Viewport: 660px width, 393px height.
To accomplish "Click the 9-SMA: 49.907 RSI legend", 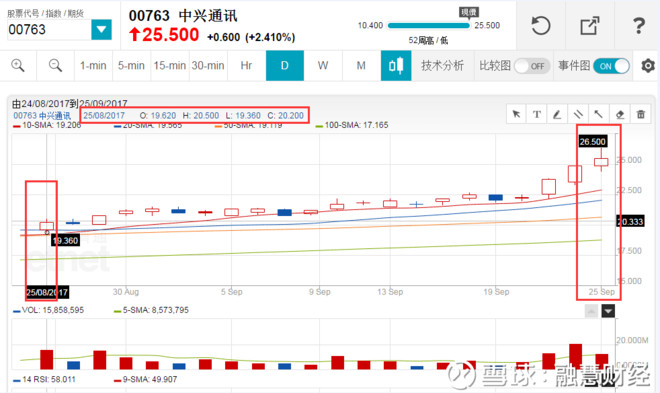I will [146, 380].
